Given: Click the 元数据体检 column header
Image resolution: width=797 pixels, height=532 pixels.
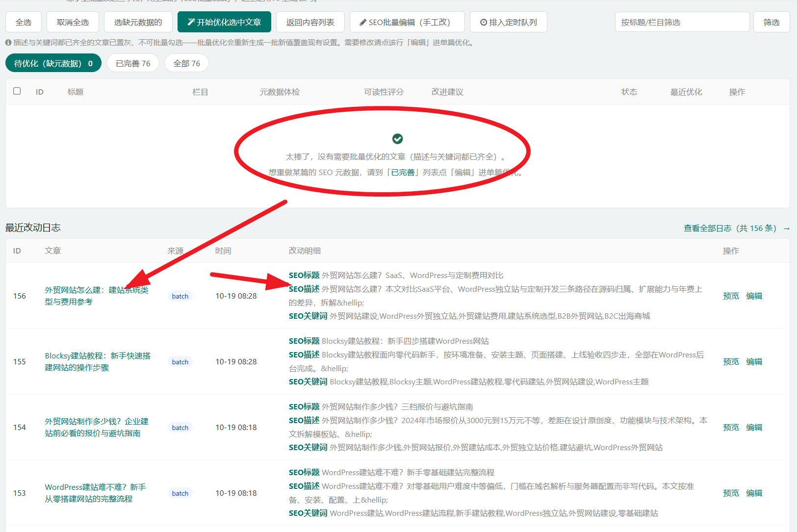Looking at the screenshot, I should pos(280,92).
